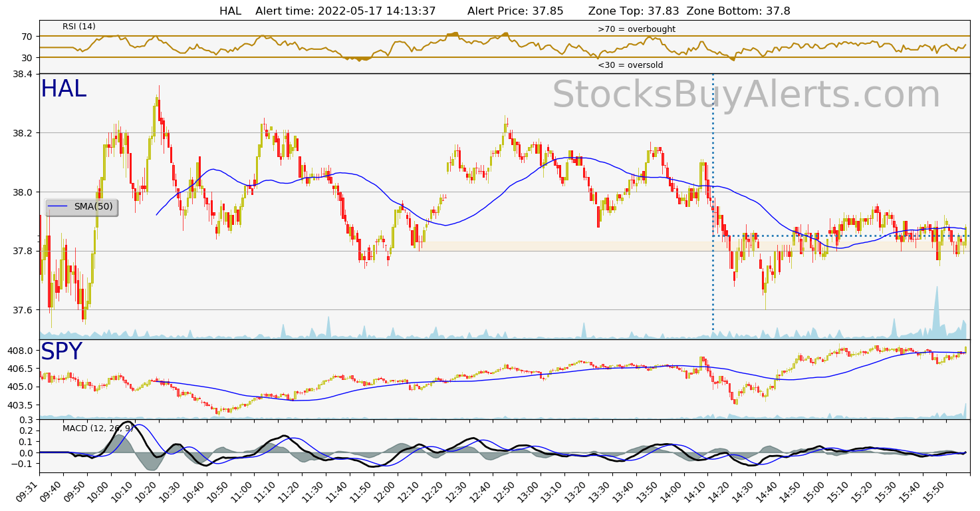
Task: Click the 403.5 SPY axis label
Action: (19, 405)
